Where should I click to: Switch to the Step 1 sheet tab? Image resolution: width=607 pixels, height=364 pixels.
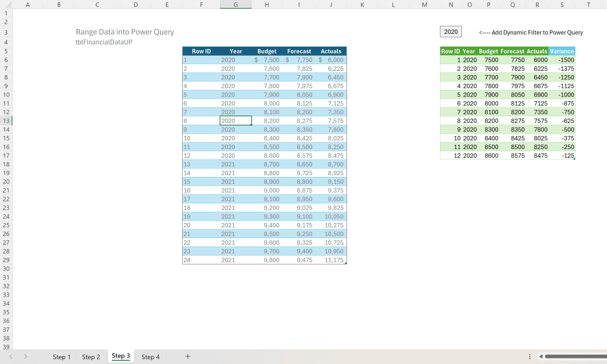point(61,356)
